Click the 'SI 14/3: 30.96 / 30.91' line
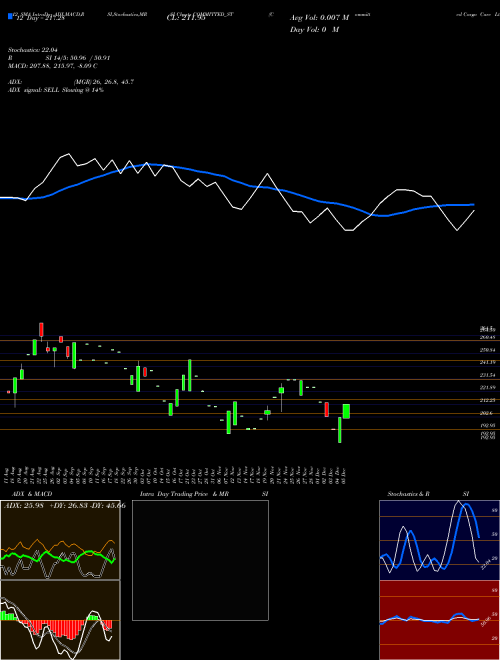Viewport: 500px width, 660px height. [78, 58]
